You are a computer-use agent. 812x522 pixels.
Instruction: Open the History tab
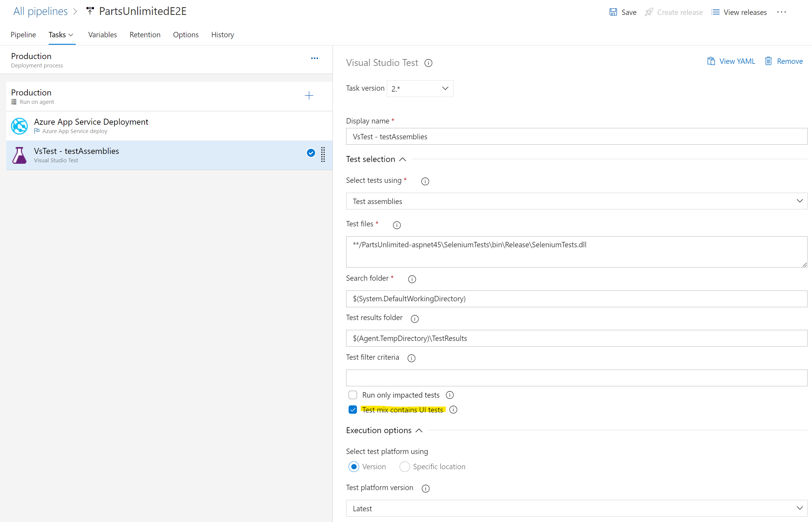[x=222, y=35]
